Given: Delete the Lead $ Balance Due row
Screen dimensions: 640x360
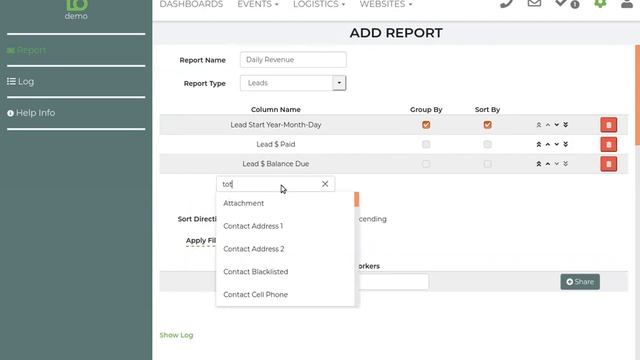Looking at the screenshot, I should point(608,164).
